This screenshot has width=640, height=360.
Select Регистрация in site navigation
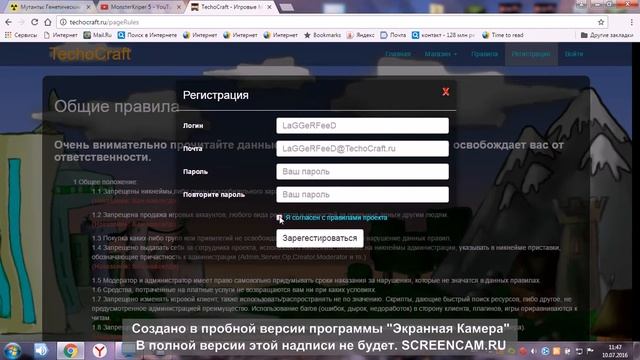pyautogui.click(x=531, y=54)
